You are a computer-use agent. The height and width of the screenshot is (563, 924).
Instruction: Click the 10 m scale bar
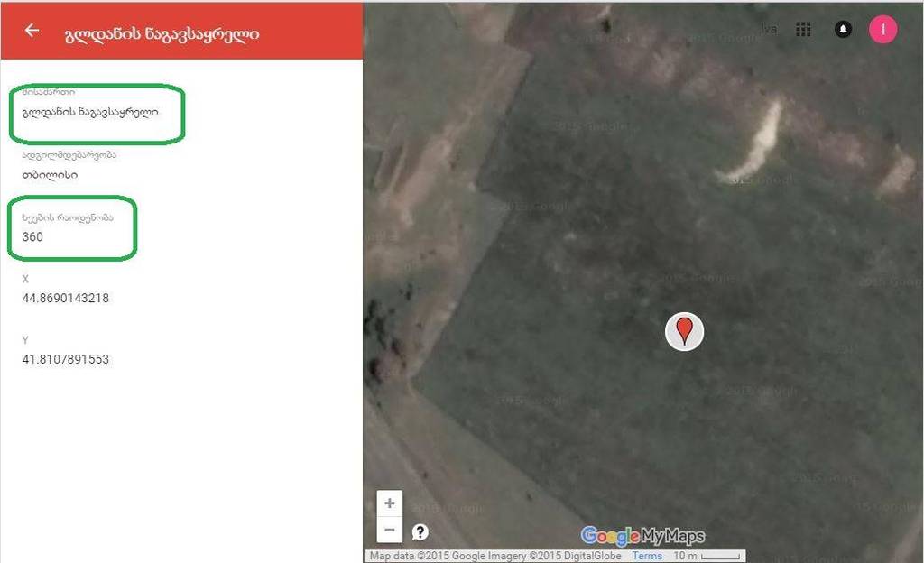(x=707, y=556)
